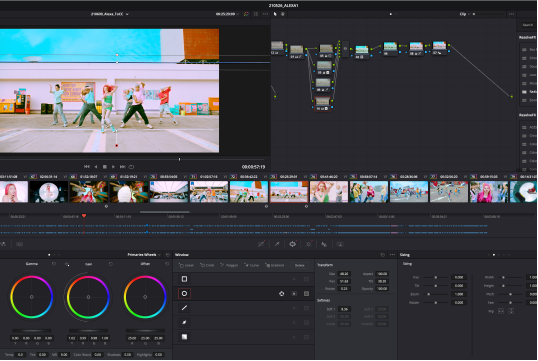Stop playback in viewer

tap(105, 167)
